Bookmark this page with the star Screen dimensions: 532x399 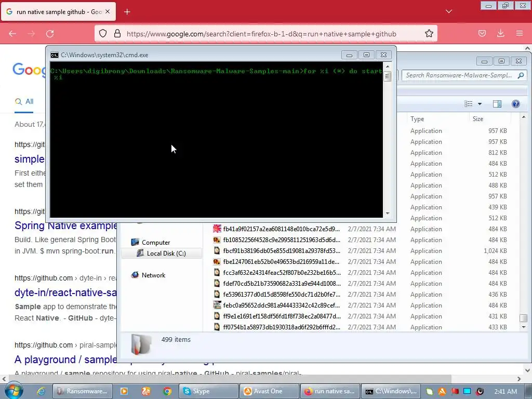pyautogui.click(x=429, y=33)
